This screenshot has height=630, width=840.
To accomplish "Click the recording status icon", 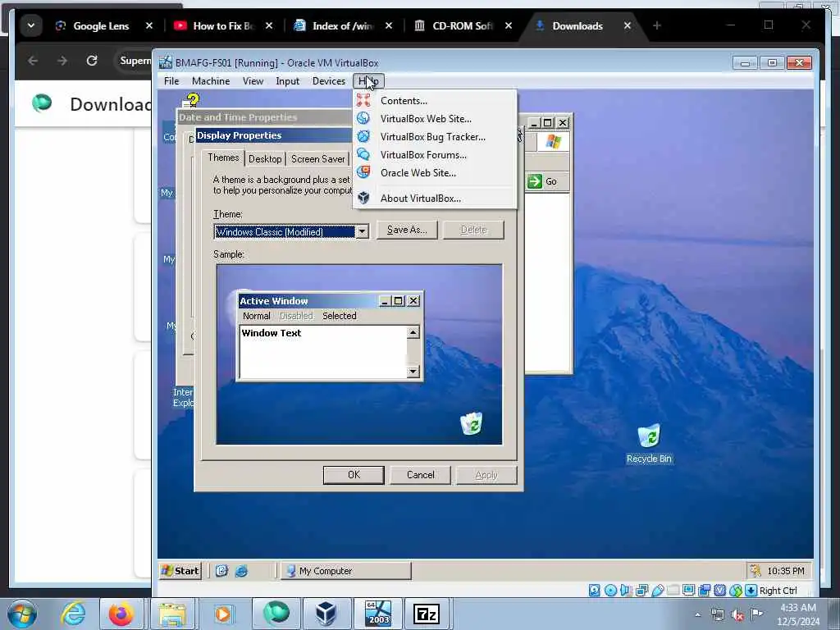I will pos(705,591).
